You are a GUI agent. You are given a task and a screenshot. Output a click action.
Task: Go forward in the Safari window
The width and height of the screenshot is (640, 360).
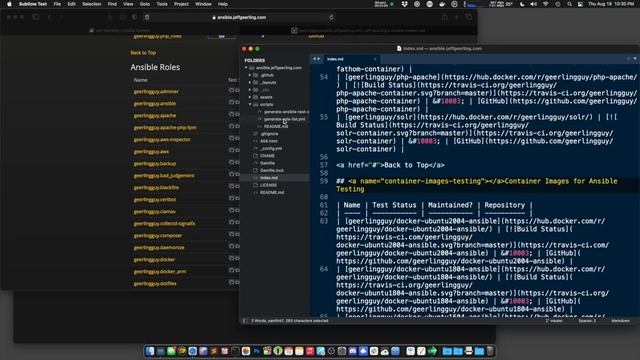point(60,17)
